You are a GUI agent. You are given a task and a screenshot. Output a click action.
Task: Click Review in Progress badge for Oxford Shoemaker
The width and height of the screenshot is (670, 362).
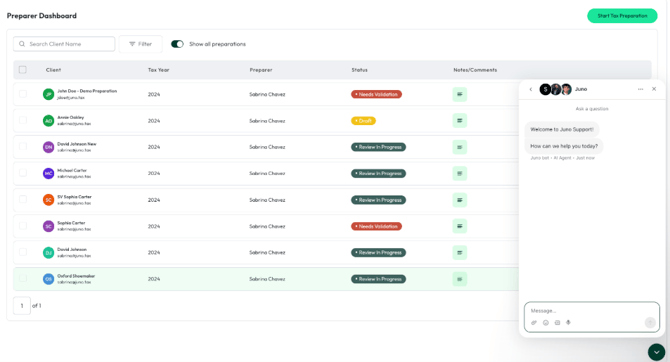pos(379,279)
